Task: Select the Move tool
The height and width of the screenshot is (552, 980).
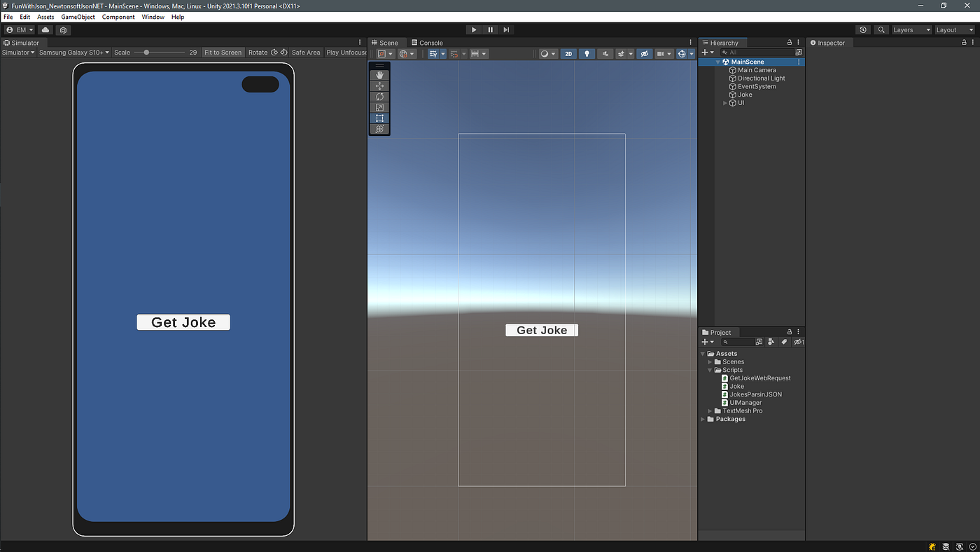Action: click(x=379, y=85)
